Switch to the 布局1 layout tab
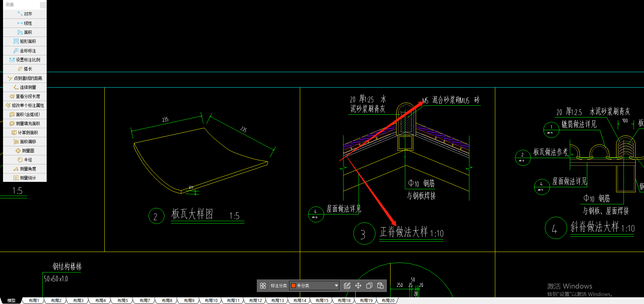The width and height of the screenshot is (644, 304). coord(34,301)
